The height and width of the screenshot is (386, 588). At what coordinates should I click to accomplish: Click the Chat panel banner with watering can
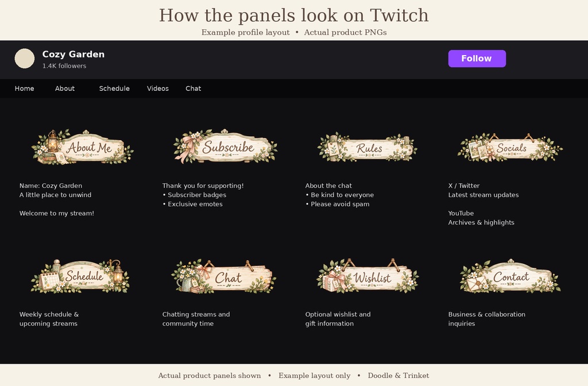(224, 276)
